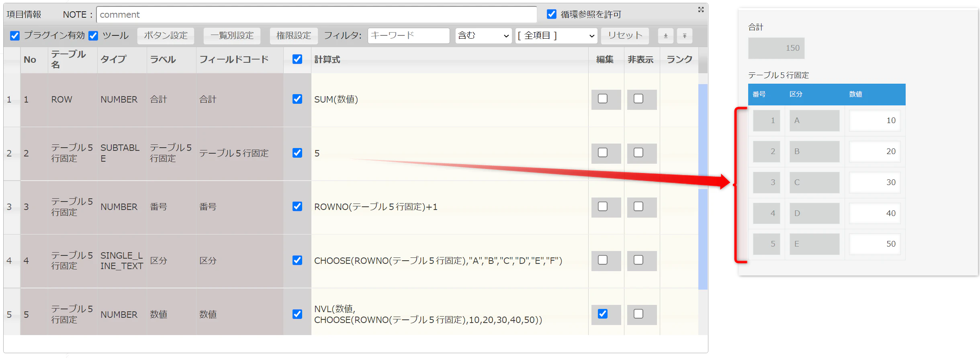Click the 合計 field showing 150

coord(776,48)
